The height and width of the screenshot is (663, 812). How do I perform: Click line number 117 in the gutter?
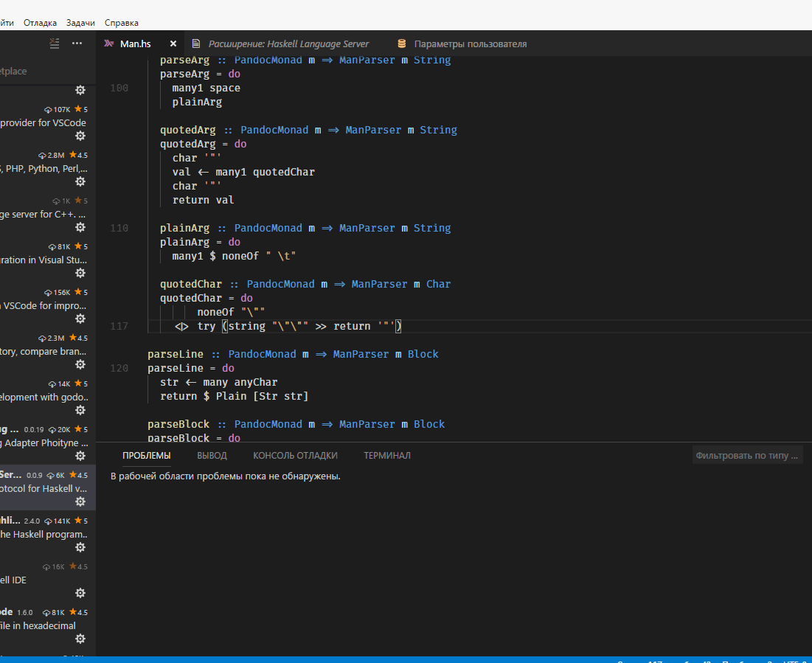[x=119, y=326]
